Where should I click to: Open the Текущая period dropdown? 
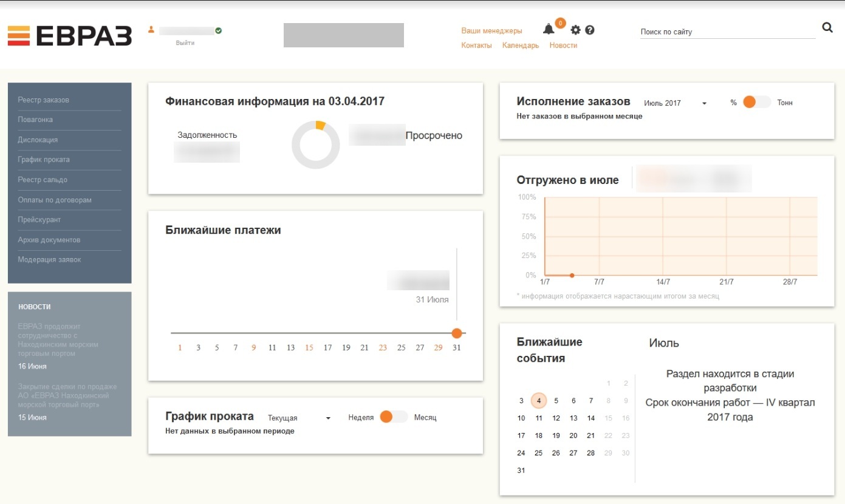tap(299, 418)
